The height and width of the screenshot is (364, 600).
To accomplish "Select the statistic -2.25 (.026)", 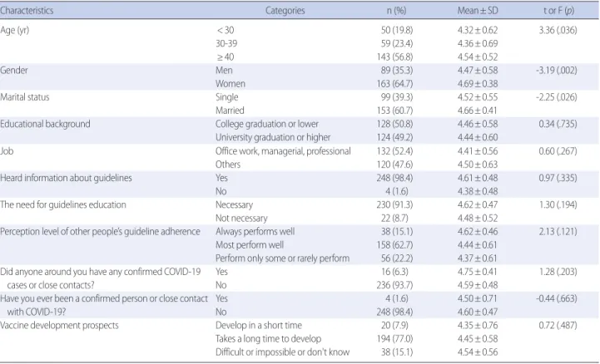I will 557,97.
